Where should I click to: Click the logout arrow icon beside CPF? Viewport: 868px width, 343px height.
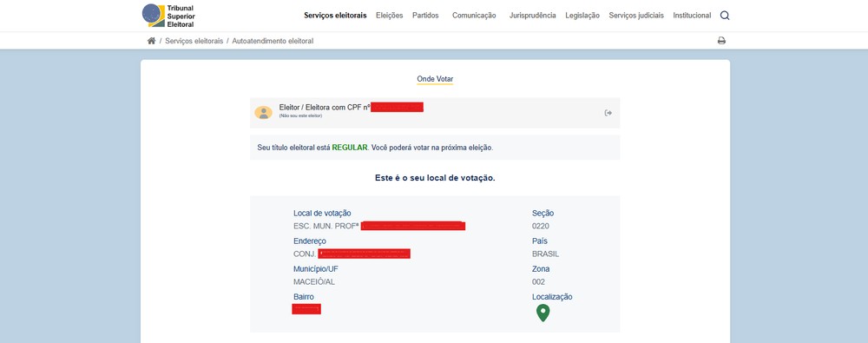pos(608,113)
